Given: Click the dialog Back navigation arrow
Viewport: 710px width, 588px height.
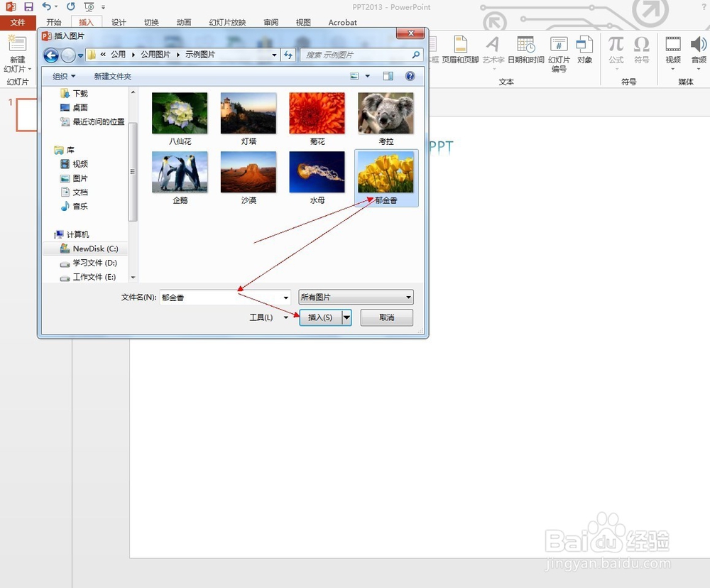Looking at the screenshot, I should (x=51, y=55).
